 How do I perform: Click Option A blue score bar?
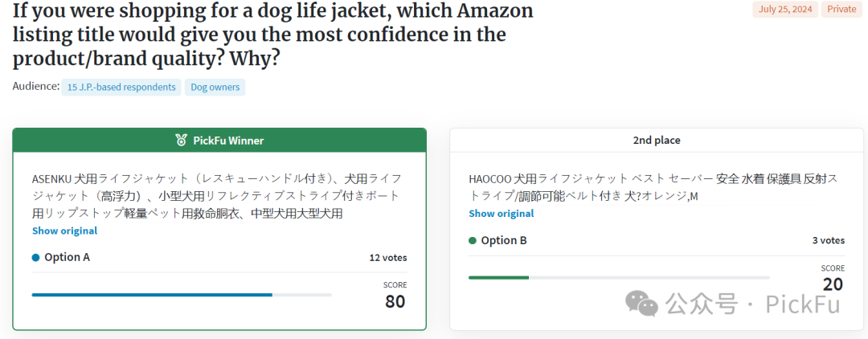pos(152,295)
